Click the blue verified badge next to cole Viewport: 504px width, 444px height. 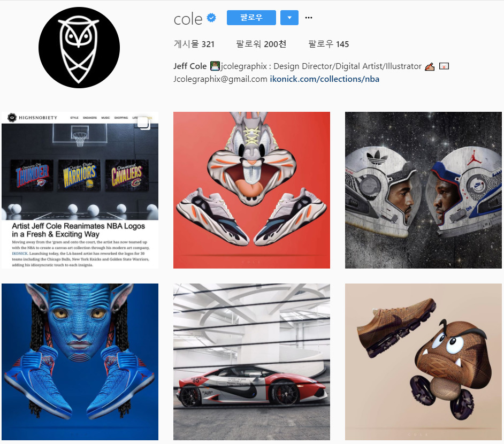pyautogui.click(x=211, y=18)
